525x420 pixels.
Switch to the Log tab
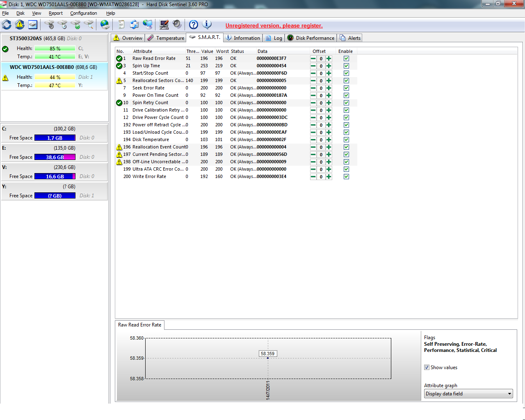[x=274, y=38]
